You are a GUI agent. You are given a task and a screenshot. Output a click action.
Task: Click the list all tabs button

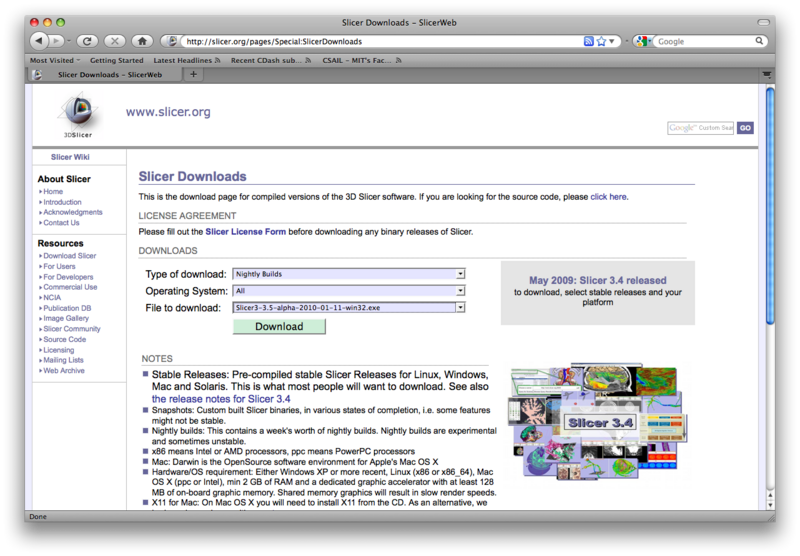pos(766,74)
